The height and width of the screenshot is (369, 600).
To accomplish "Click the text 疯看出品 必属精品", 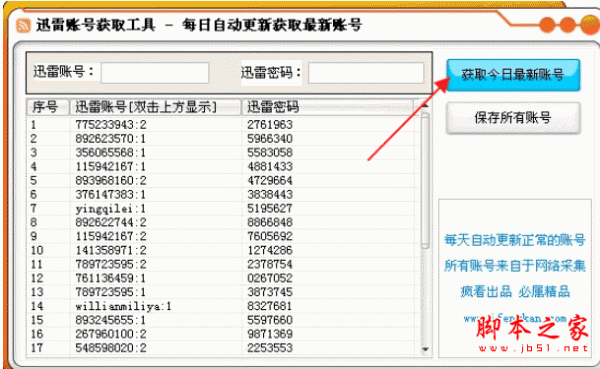I will click(515, 292).
